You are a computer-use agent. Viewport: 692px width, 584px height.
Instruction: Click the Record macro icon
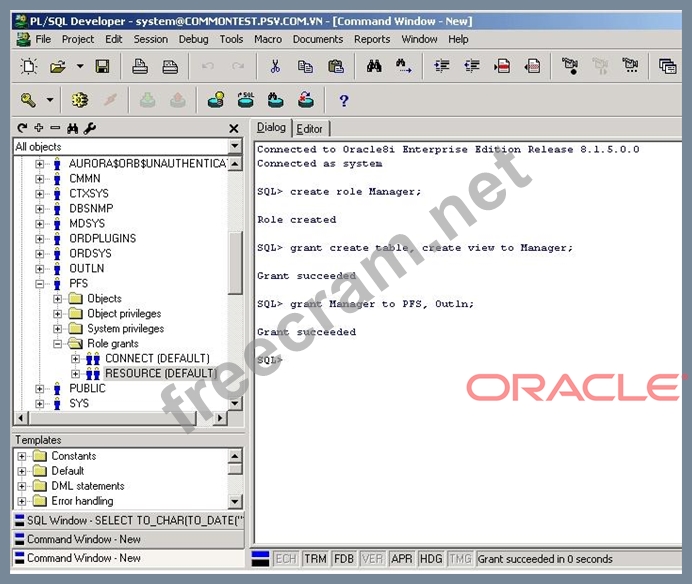coord(570,66)
